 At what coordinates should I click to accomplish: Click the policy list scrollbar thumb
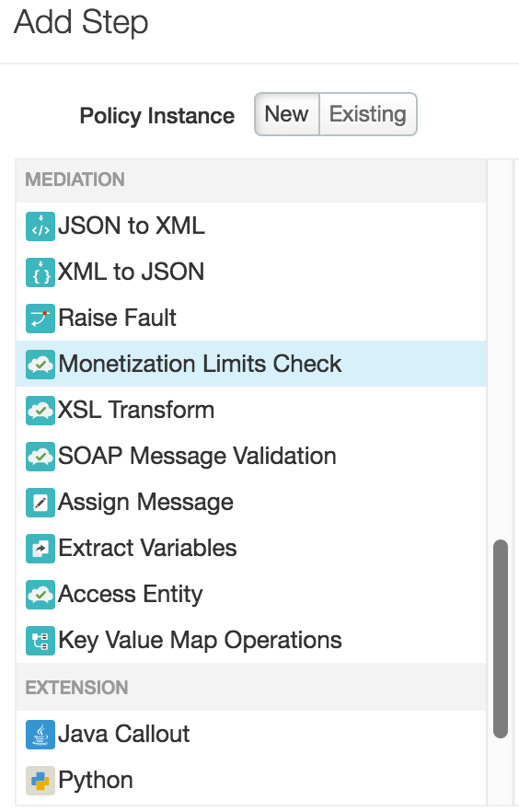click(x=501, y=639)
